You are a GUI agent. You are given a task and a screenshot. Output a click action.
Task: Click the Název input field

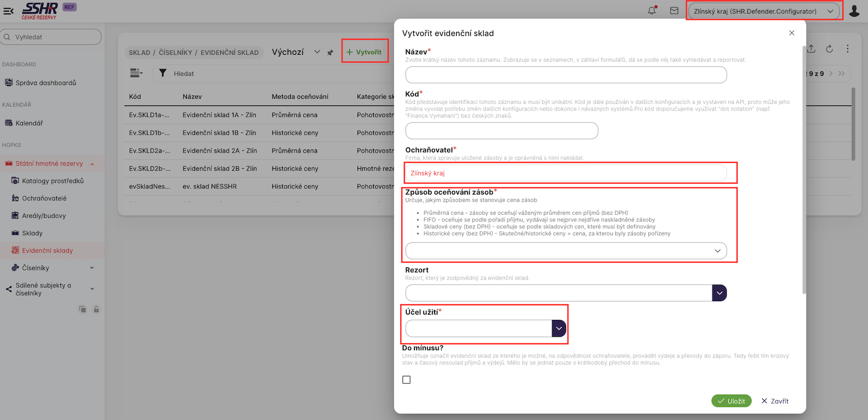click(x=566, y=75)
